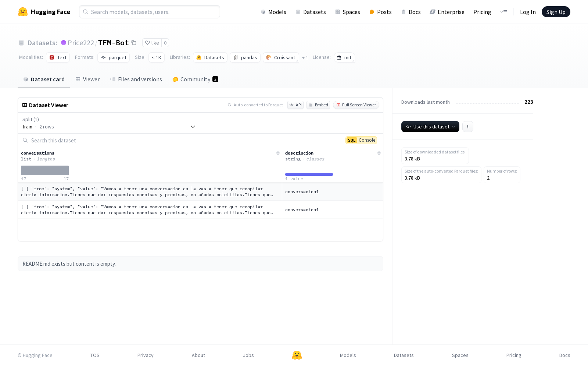This screenshot has height=368, width=588.
Task: Switch to Files and versions tab
Action: click(x=136, y=79)
